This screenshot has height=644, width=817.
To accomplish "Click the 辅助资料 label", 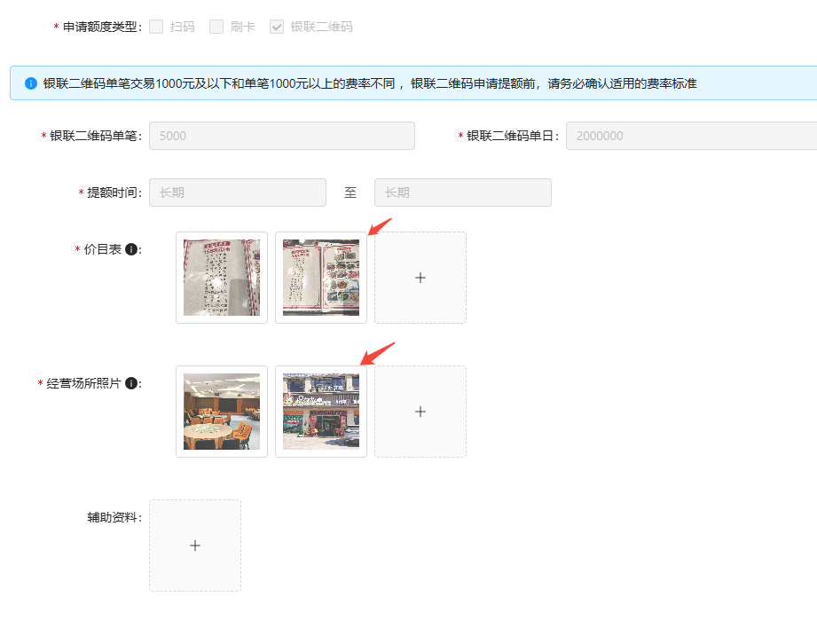I will [113, 517].
